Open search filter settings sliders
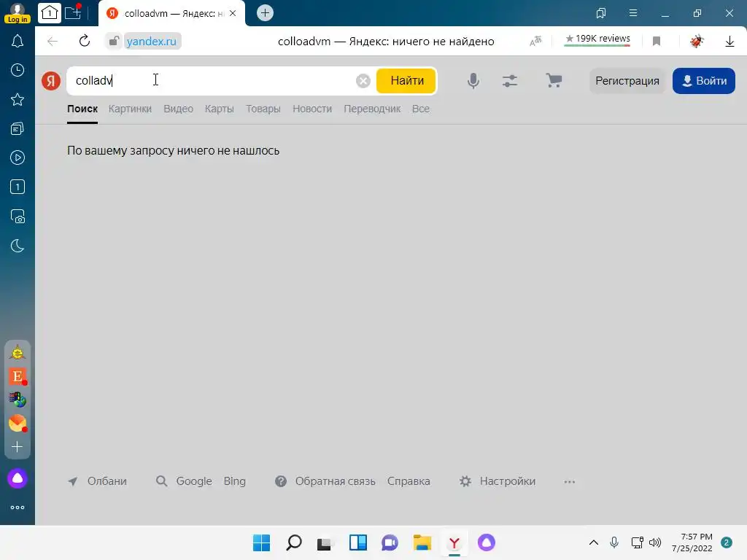Screen dimensions: 747x560 [510, 80]
